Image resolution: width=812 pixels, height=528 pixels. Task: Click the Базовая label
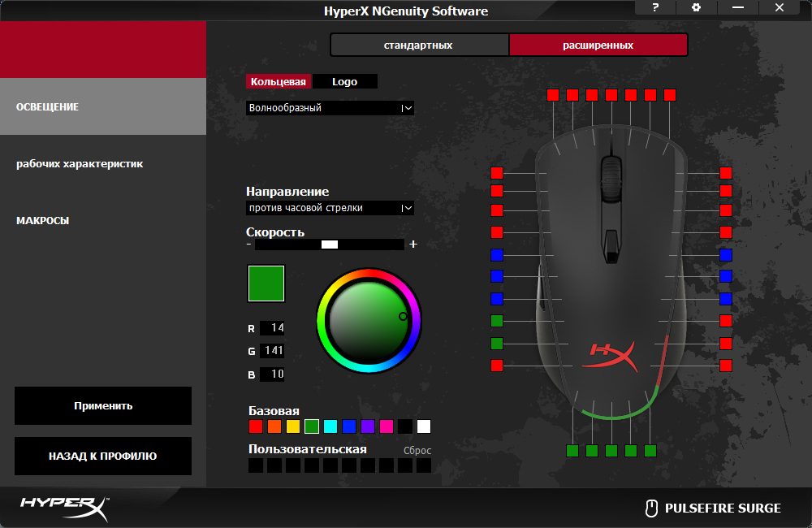point(274,411)
